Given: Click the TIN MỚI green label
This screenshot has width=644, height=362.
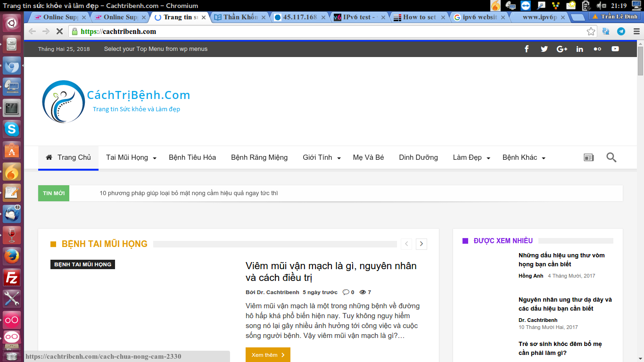Looking at the screenshot, I should pyautogui.click(x=54, y=193).
